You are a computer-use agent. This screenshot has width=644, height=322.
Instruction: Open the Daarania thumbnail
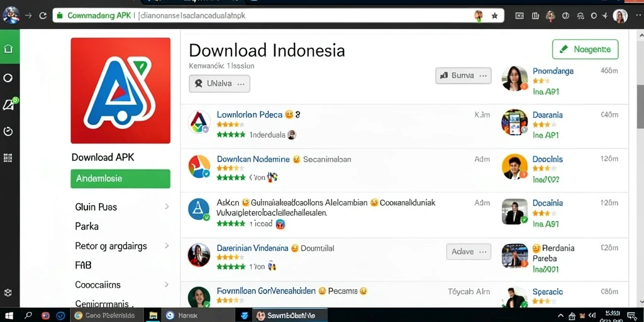(x=514, y=122)
